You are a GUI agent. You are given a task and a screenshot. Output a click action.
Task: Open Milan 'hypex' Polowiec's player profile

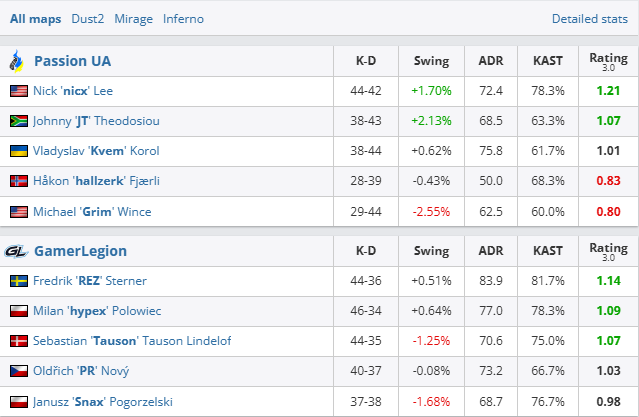(100, 311)
